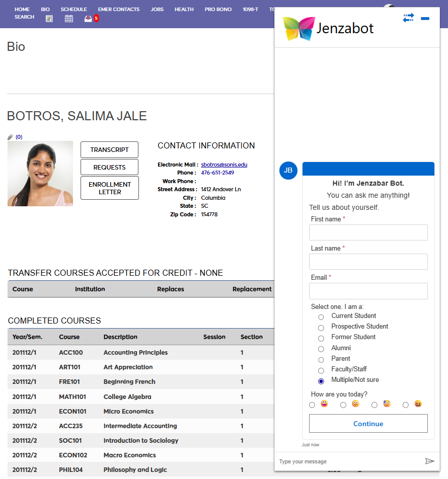448x479 pixels.
Task: Open the calendar grid icon in navbar
Action: coord(69,19)
